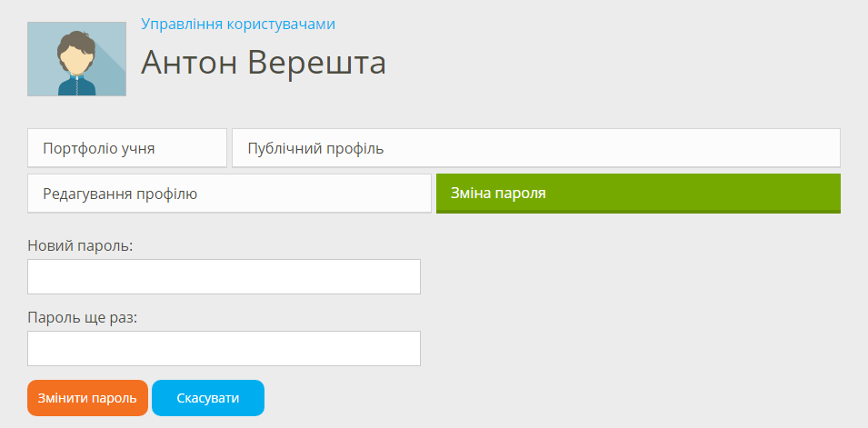The image size is (868, 428).
Task: Go to the Редагування профілю tab
Action: [229, 194]
